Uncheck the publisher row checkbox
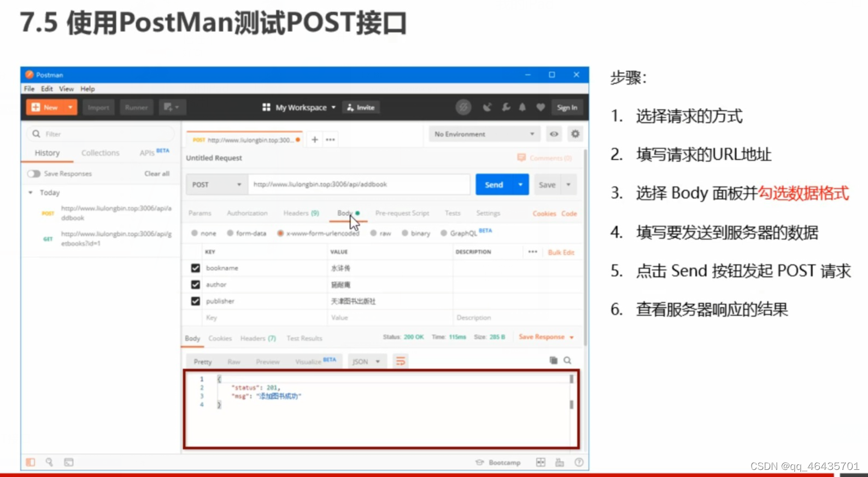 (x=195, y=301)
